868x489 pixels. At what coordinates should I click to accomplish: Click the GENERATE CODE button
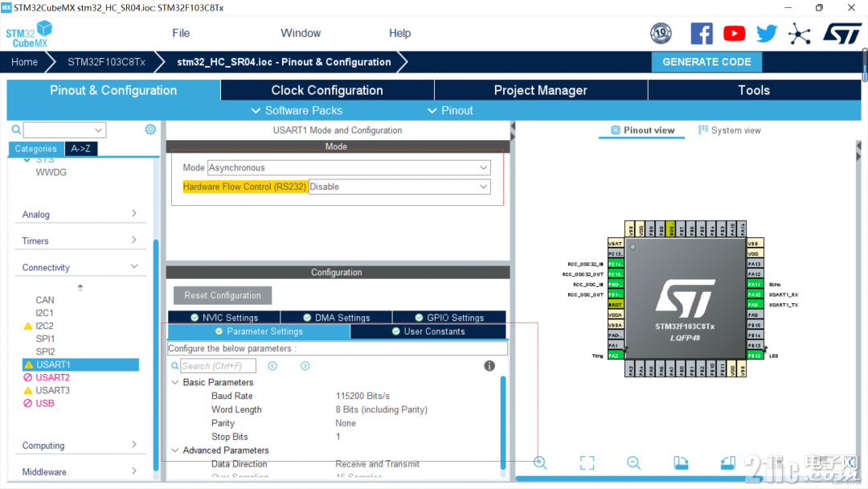[706, 62]
